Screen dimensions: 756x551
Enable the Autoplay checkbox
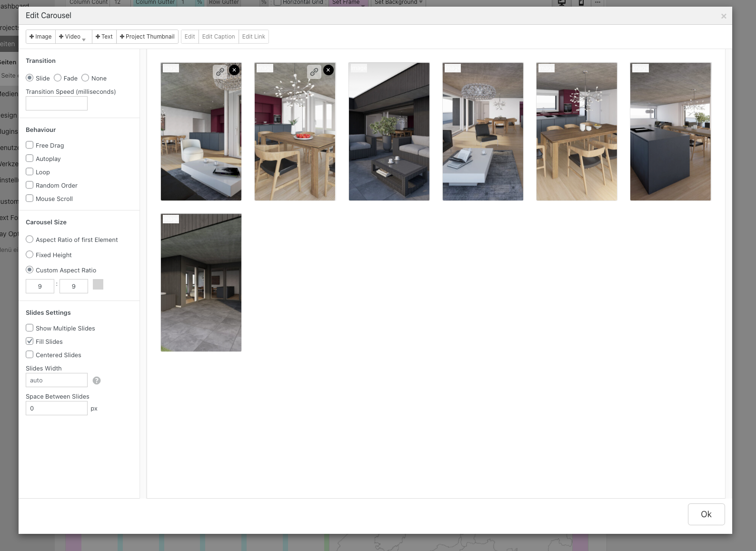[30, 159]
